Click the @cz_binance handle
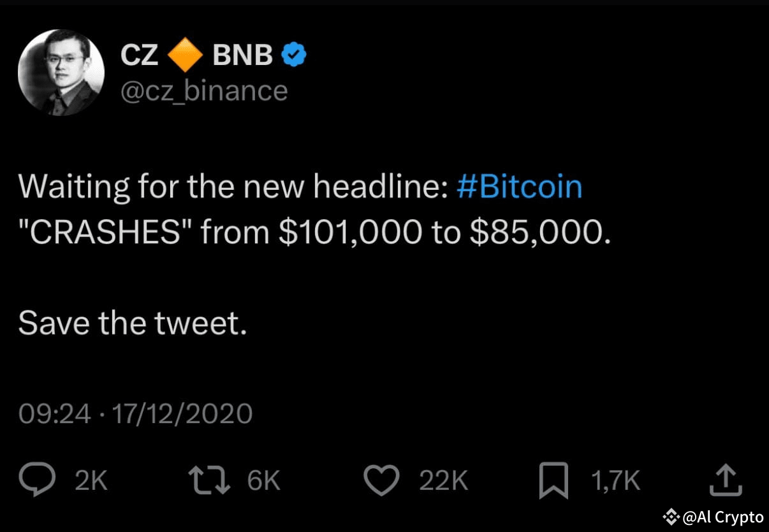The width and height of the screenshot is (769, 532). (204, 90)
